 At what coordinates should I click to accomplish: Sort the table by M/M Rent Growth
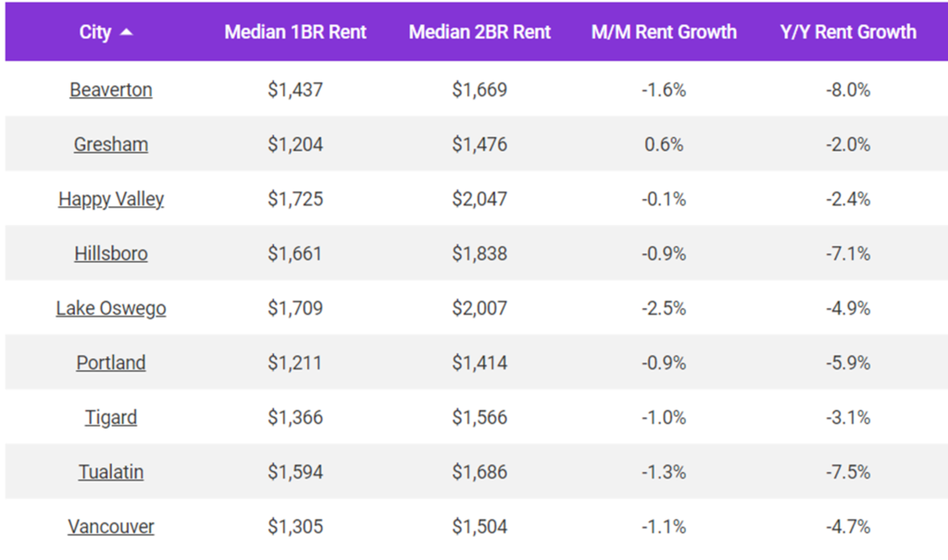point(663,31)
